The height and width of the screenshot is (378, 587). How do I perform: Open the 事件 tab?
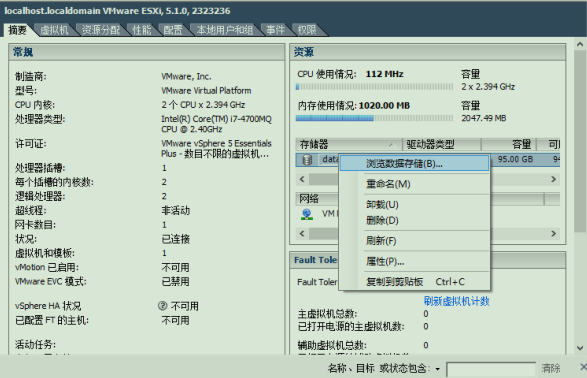[276, 30]
